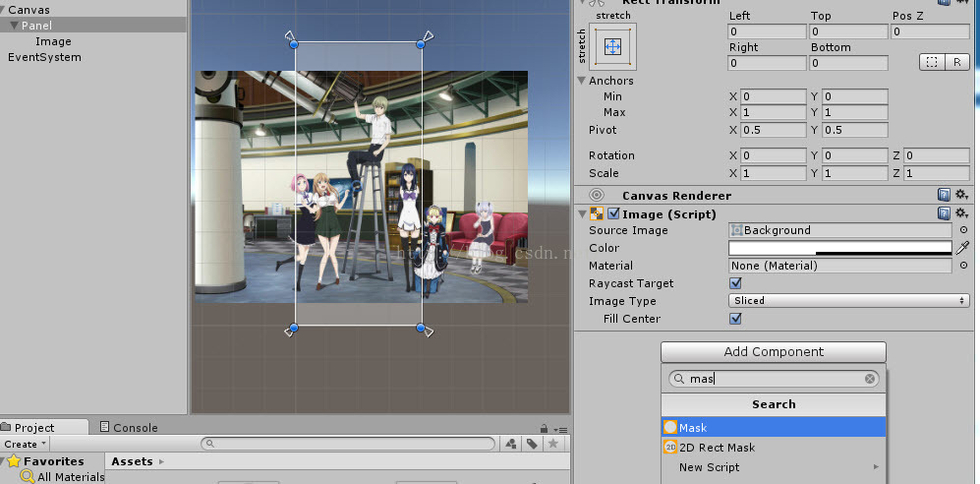
Task: Collapse the Image (Script) component
Action: tap(582, 213)
